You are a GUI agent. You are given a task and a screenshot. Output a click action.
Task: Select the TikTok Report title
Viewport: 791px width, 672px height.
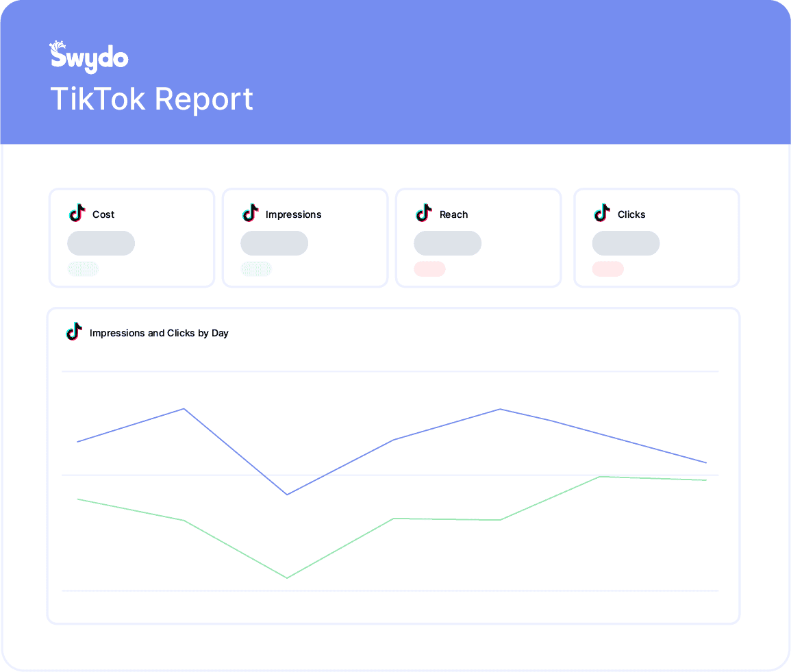click(151, 99)
